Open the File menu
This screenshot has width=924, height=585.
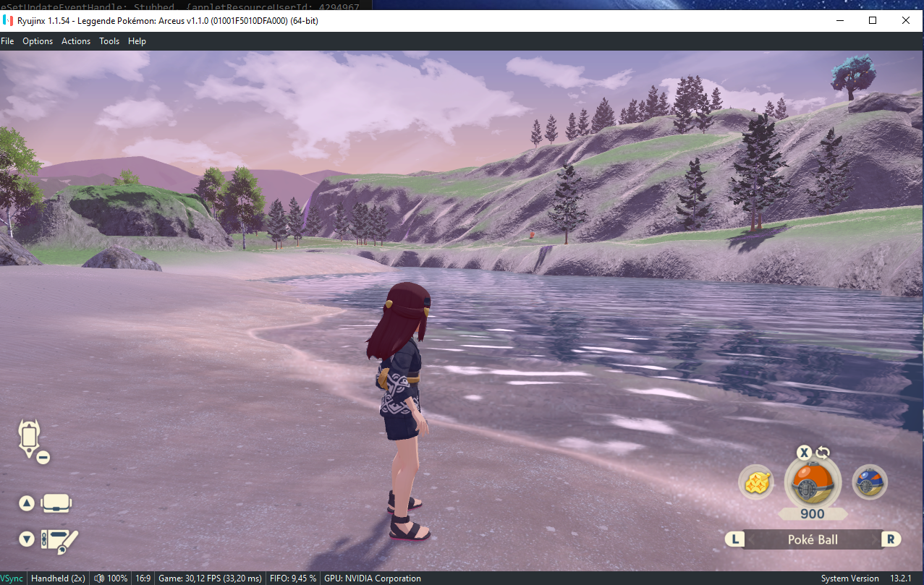pos(7,41)
